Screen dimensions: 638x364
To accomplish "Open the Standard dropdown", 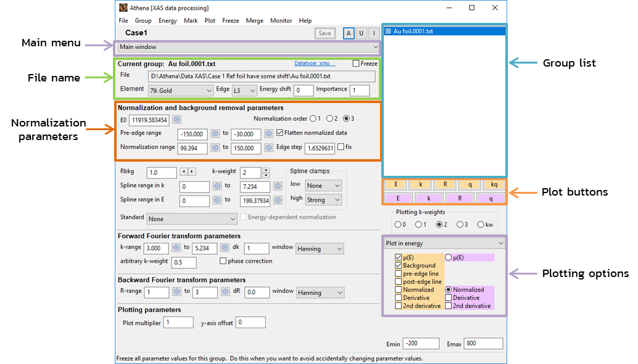I will 192,219.
